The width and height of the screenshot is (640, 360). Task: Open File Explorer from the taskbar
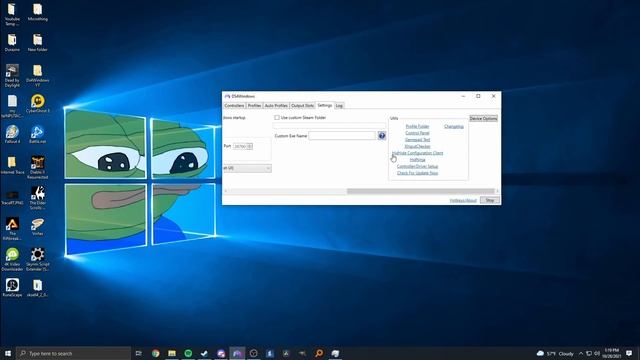(x=172, y=353)
